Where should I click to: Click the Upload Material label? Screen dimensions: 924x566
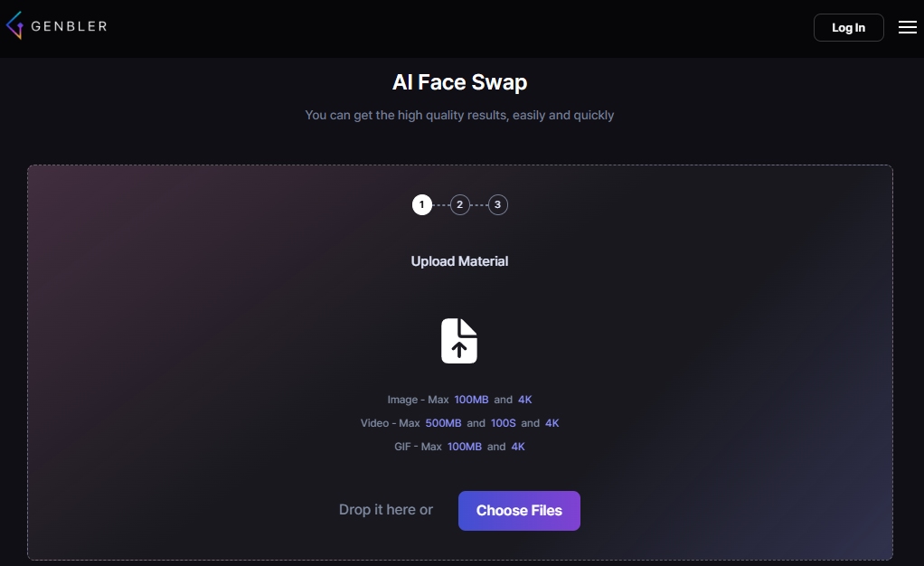pyautogui.click(x=459, y=261)
